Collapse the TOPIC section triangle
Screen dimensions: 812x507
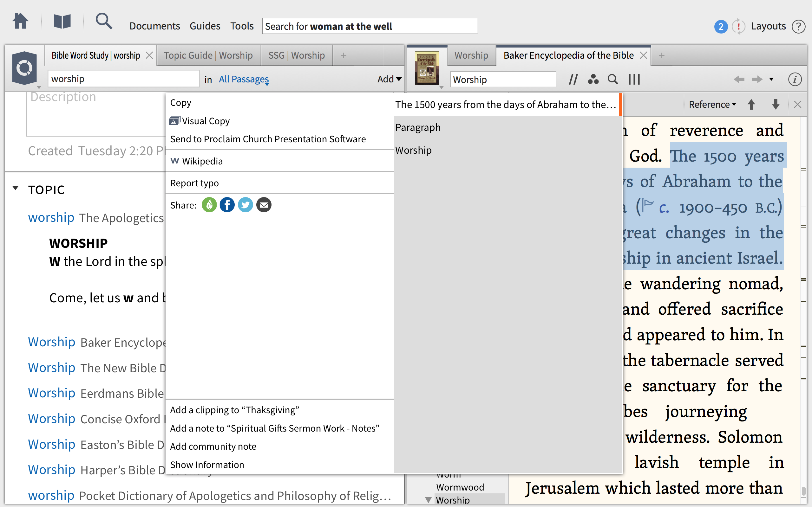[16, 188]
